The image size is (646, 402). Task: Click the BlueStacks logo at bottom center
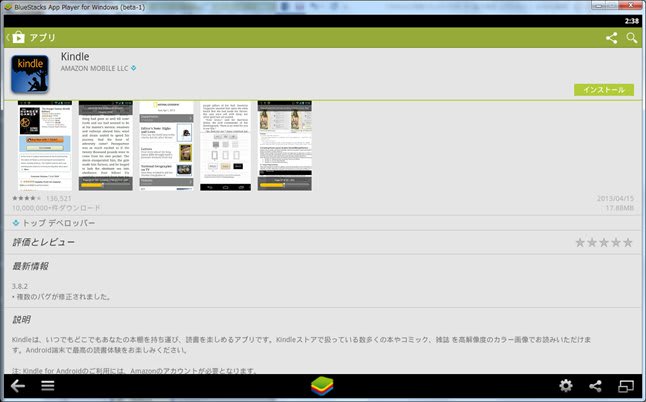click(322, 386)
